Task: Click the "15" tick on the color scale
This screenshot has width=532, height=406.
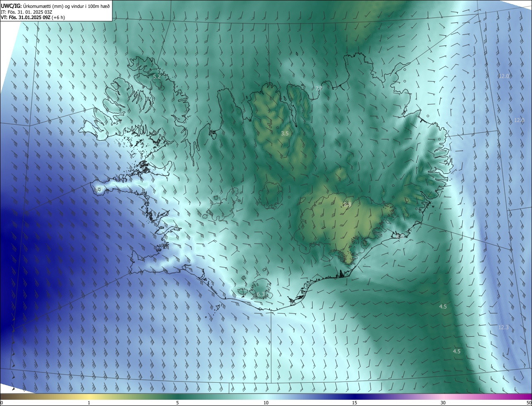Action: pos(355,403)
